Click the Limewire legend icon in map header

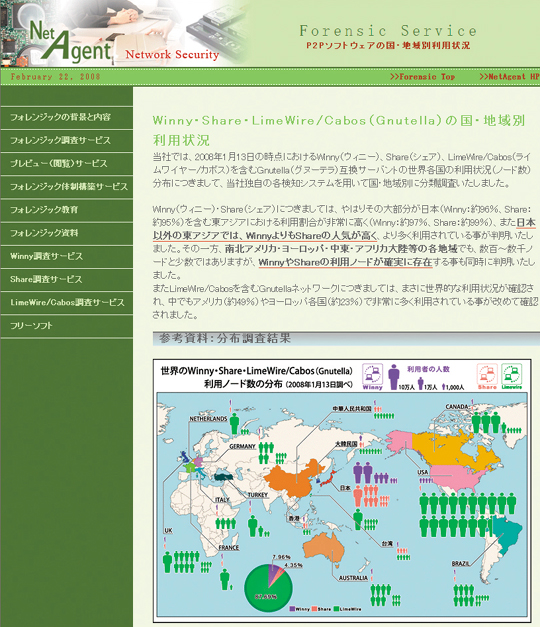[x=512, y=376]
